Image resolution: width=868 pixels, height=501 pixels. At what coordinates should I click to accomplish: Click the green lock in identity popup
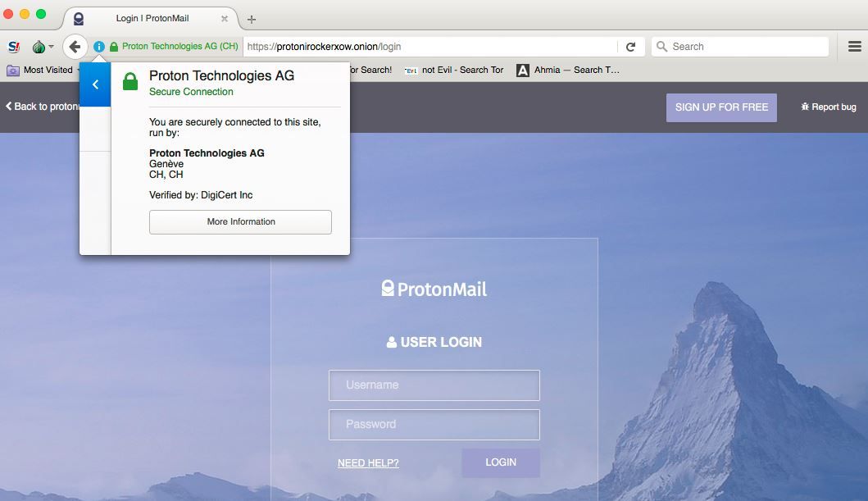point(130,81)
